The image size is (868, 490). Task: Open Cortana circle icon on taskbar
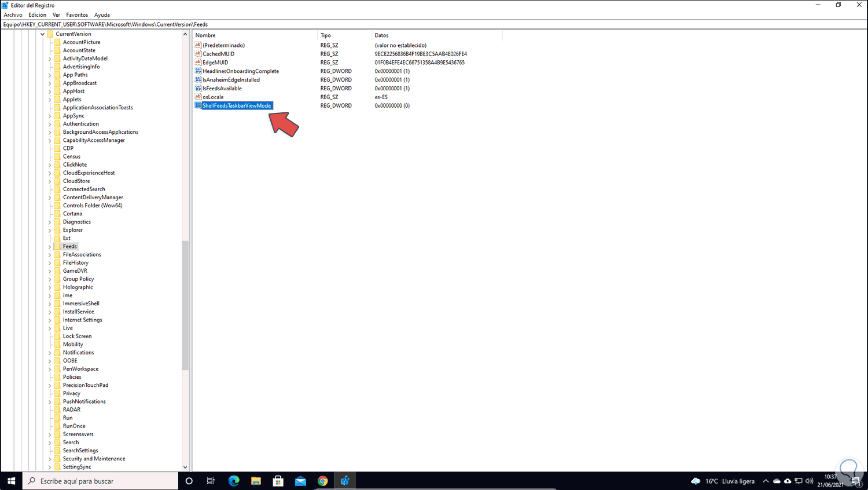pos(189,481)
